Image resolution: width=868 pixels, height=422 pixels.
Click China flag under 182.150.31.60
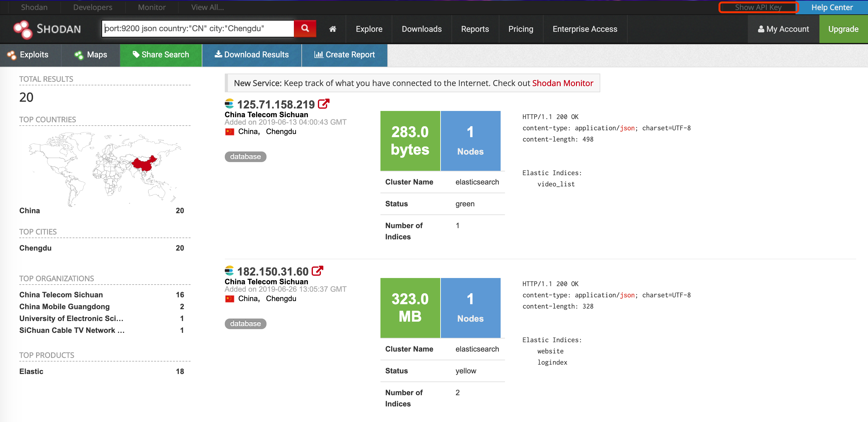[x=229, y=299]
